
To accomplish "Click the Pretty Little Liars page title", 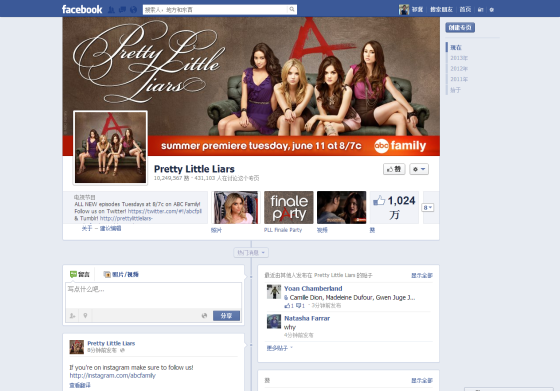I will coord(194,169).
